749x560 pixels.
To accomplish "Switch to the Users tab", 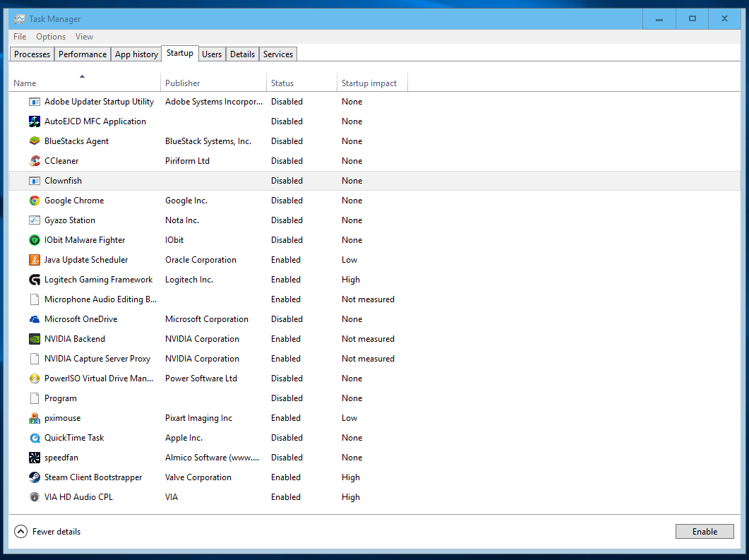I will click(x=212, y=54).
